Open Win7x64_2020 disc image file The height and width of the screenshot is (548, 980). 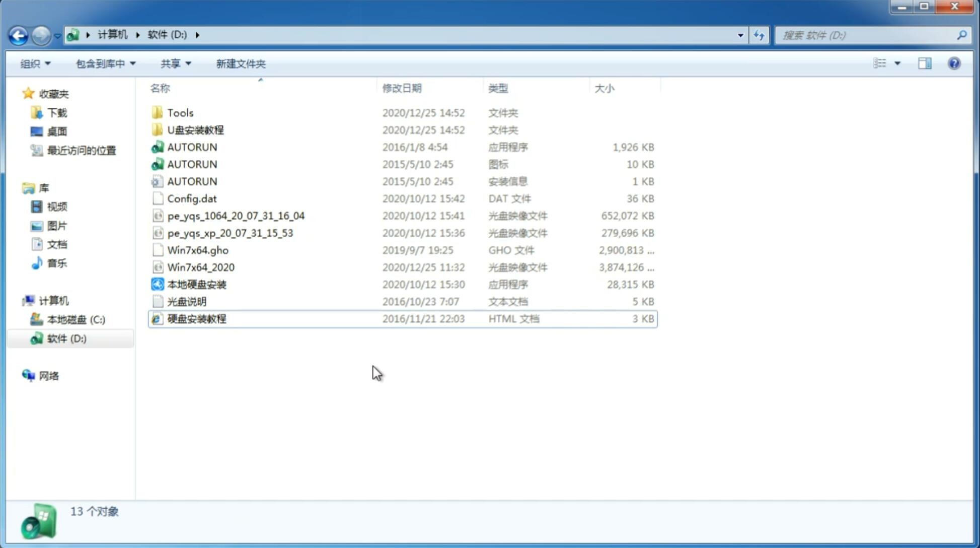(x=200, y=266)
